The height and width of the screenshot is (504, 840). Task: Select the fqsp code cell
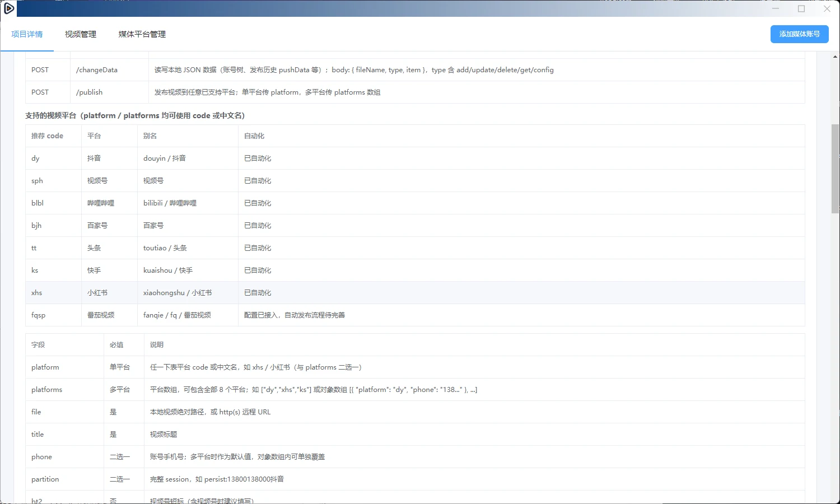click(x=54, y=315)
